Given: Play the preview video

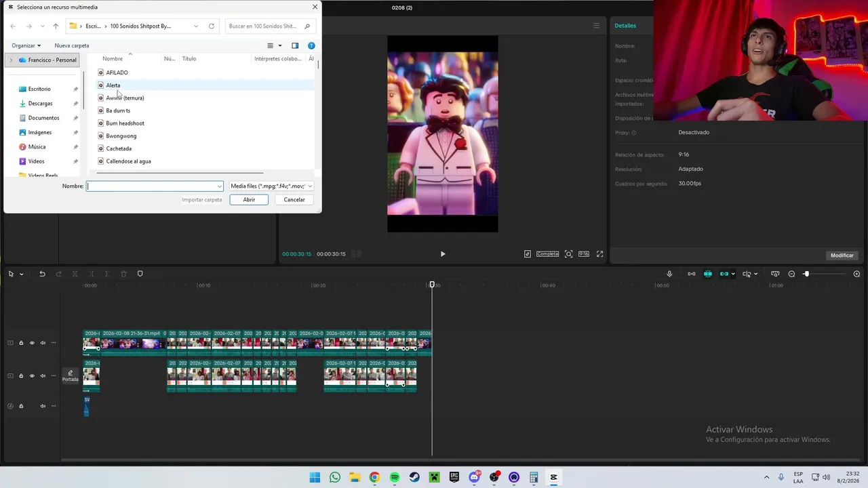Looking at the screenshot, I should [x=443, y=254].
